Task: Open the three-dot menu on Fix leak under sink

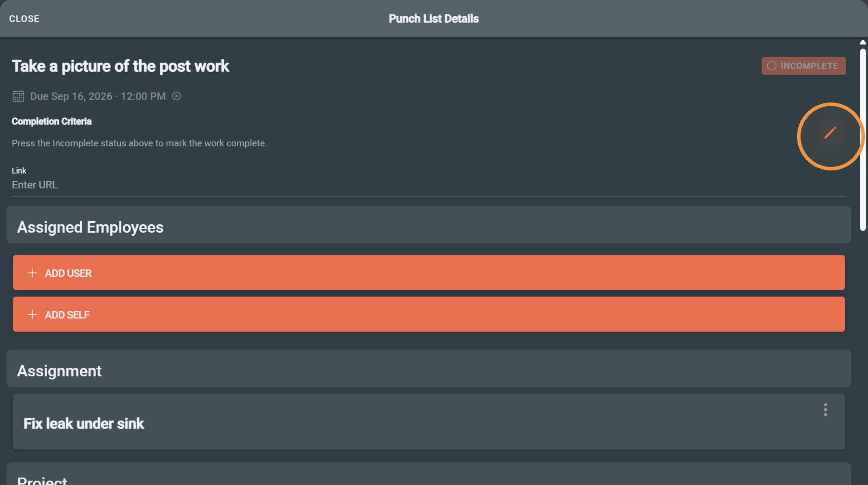Action: (x=825, y=410)
